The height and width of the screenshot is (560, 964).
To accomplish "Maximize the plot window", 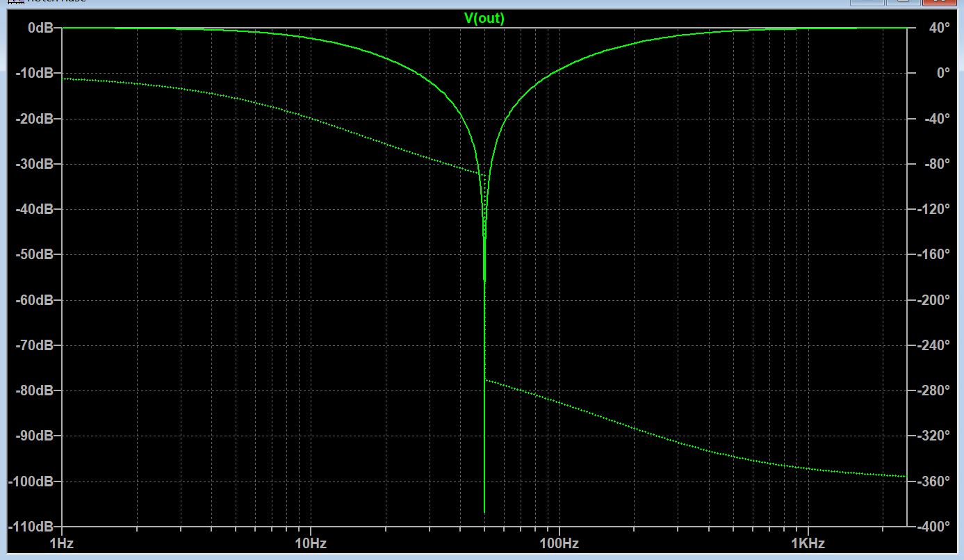I will point(904,2).
